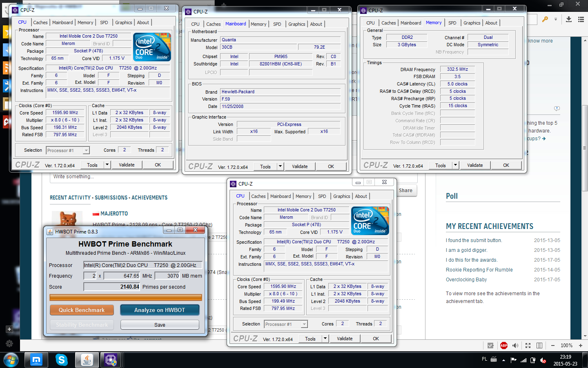The width and height of the screenshot is (588, 368).
Task: Click the small help comment bubble icon
Action: click(x=557, y=108)
